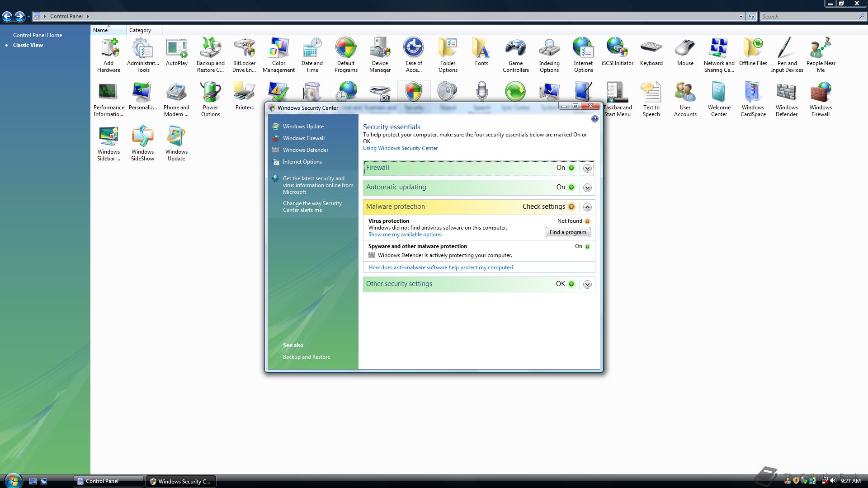Open Backup and Restore Center icon
The width and height of the screenshot is (868, 488).
pyautogui.click(x=210, y=55)
